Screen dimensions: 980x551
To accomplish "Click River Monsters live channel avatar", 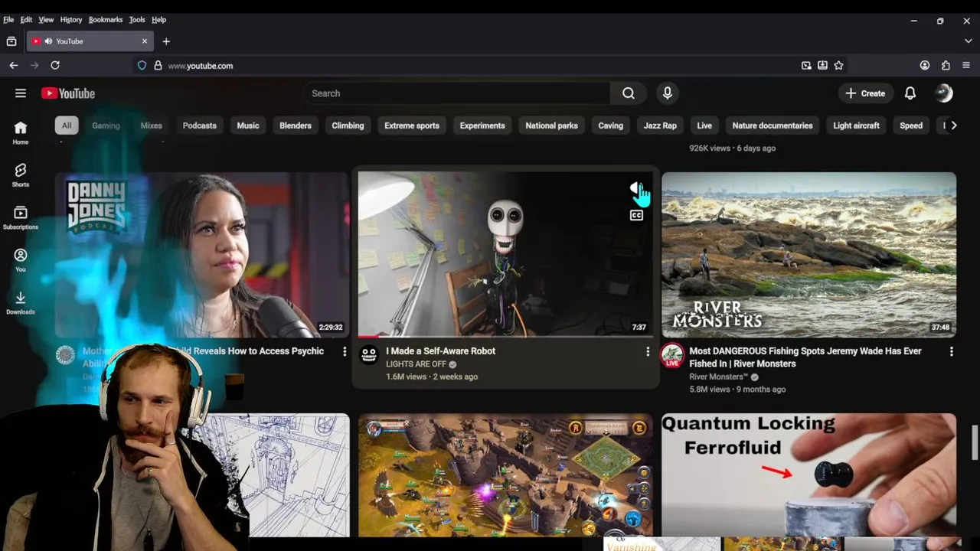I will [x=672, y=355].
